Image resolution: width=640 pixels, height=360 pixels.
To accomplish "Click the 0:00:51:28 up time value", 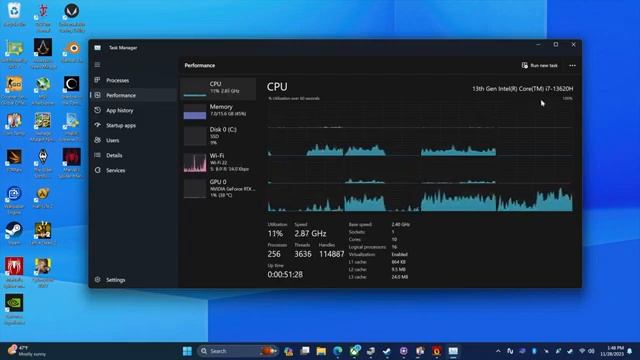I will [x=285, y=274].
